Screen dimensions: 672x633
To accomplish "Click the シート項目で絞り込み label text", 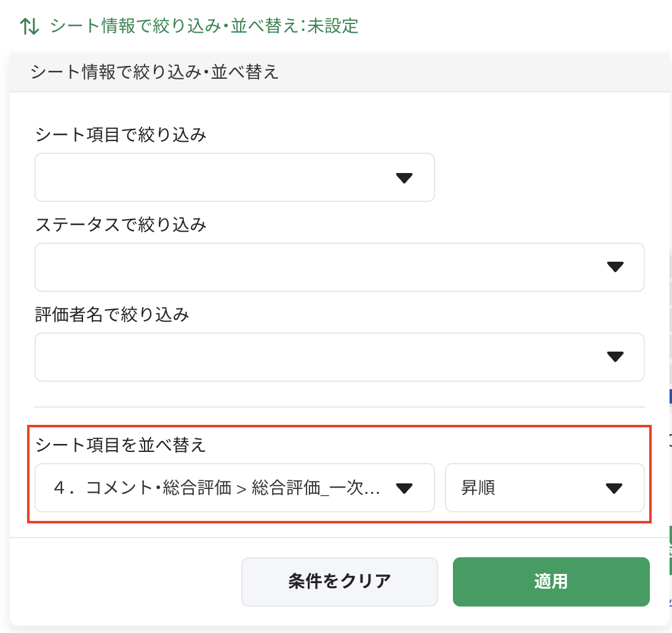I will coord(121,134).
